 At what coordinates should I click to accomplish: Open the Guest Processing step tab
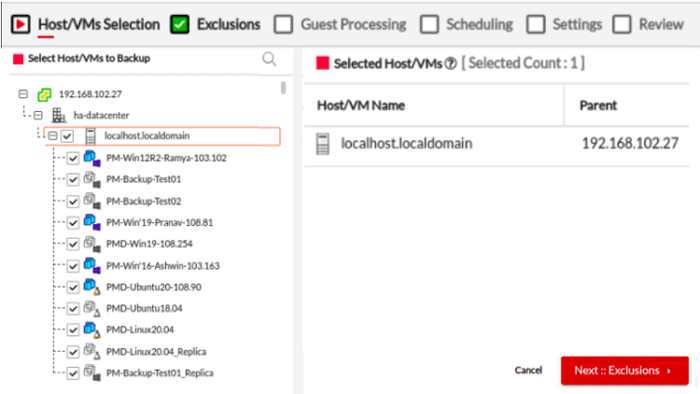coord(340,24)
